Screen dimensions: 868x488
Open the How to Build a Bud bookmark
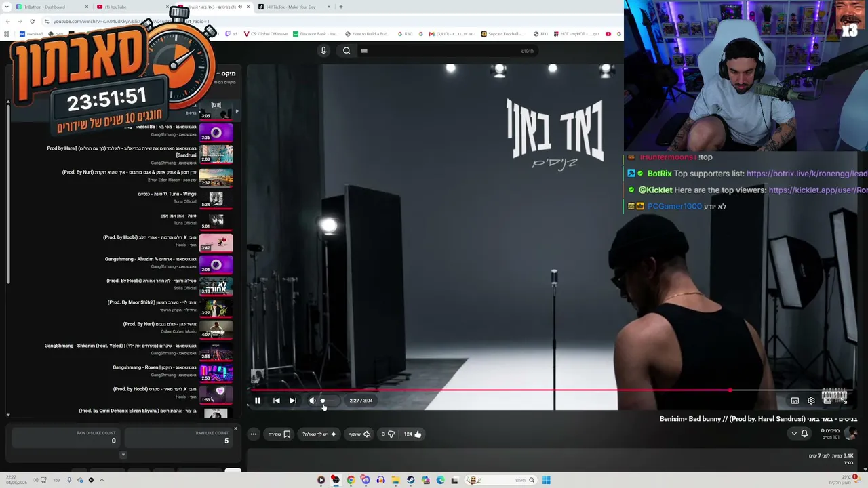[x=367, y=34]
